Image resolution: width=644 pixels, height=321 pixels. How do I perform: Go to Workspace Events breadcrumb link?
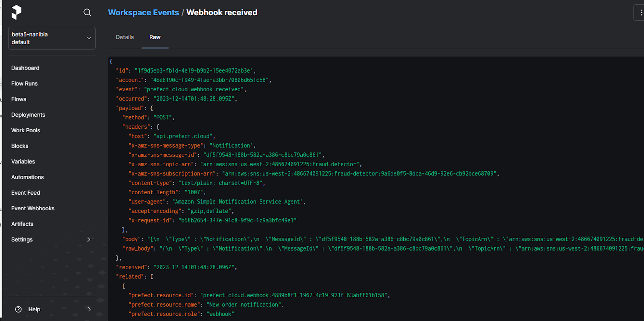[143, 12]
